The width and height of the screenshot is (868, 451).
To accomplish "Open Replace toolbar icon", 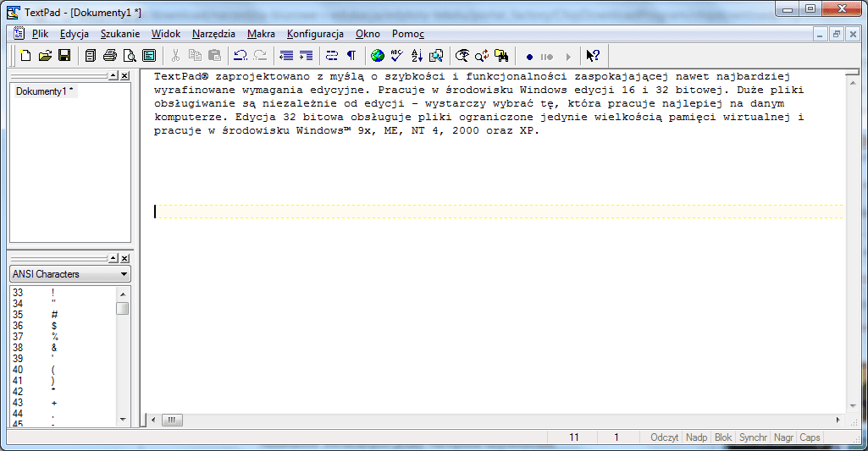I will coord(482,55).
